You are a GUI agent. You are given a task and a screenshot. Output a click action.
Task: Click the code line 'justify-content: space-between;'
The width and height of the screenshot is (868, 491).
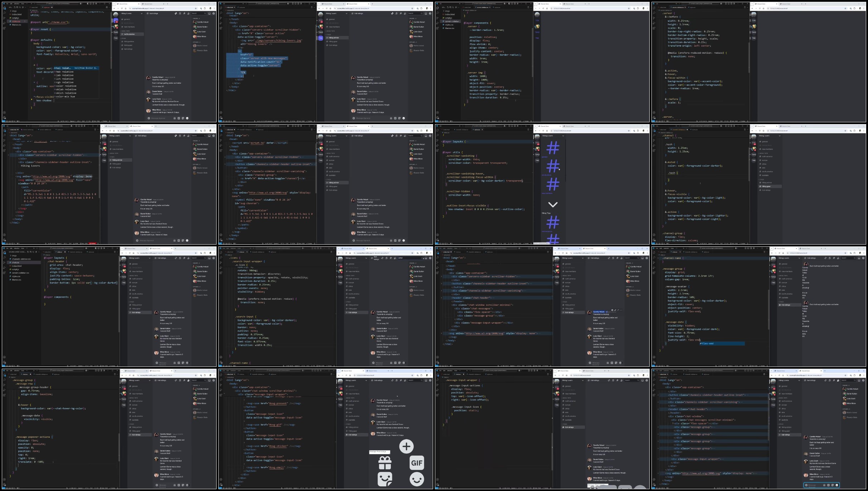pos(72,276)
